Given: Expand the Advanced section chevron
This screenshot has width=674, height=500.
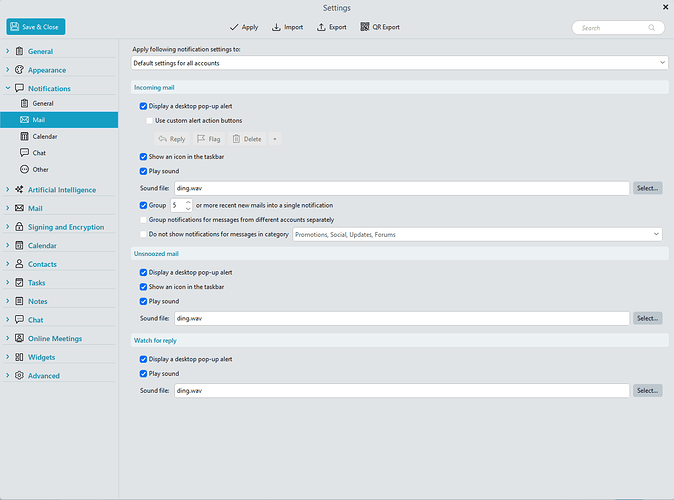Looking at the screenshot, I should [x=8, y=375].
